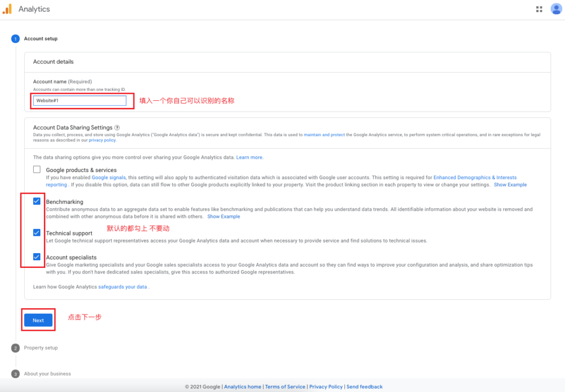Uncheck the Account specialists checkbox
Viewport: 565px width, 392px height.
[x=37, y=257]
